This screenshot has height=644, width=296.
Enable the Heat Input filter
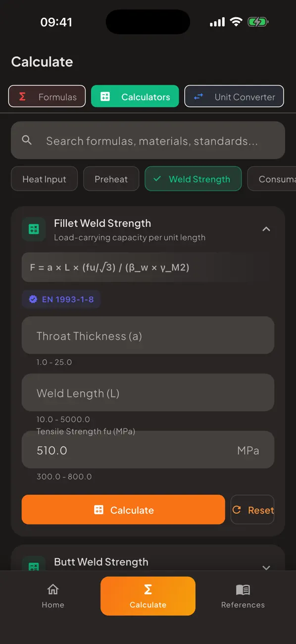point(44,179)
